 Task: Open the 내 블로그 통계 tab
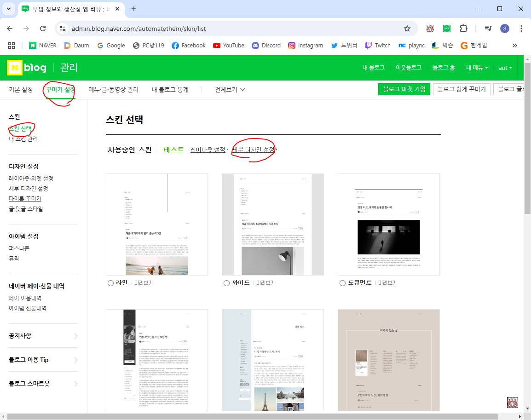[170, 90]
